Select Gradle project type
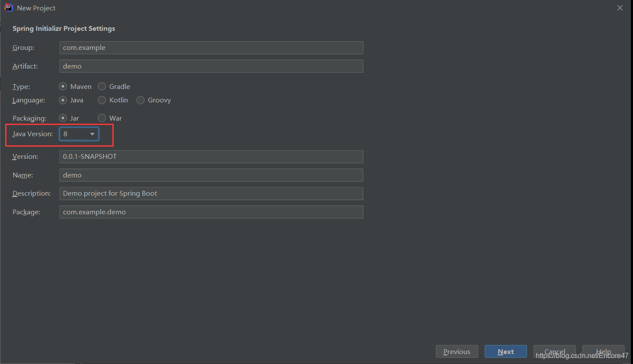Image resolution: width=633 pixels, height=364 pixels. point(114,86)
